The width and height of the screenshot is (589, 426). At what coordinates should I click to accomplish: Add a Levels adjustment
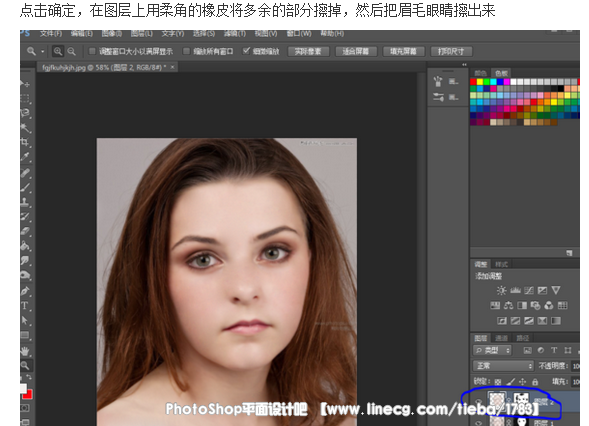(x=515, y=290)
